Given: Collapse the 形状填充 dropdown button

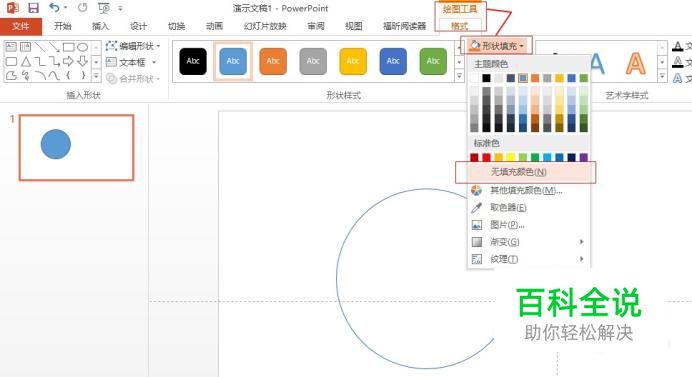Looking at the screenshot, I should (497, 45).
